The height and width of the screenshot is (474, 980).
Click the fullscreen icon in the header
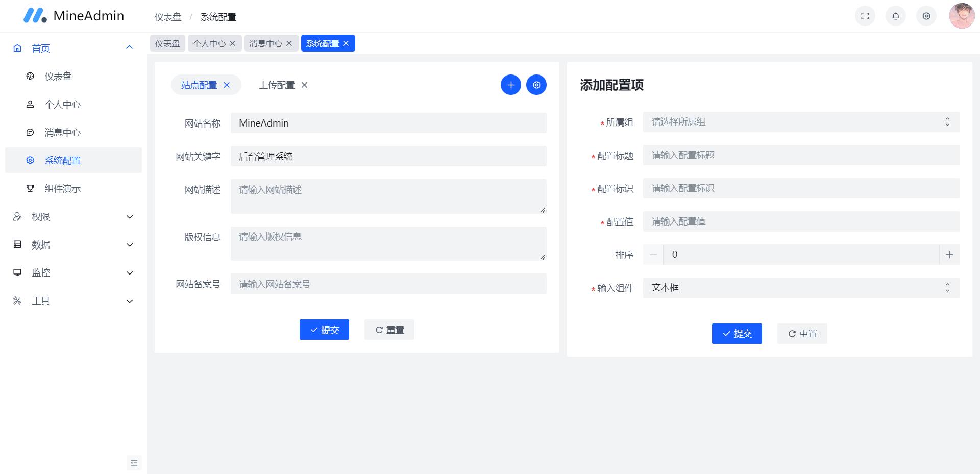[x=865, y=16]
